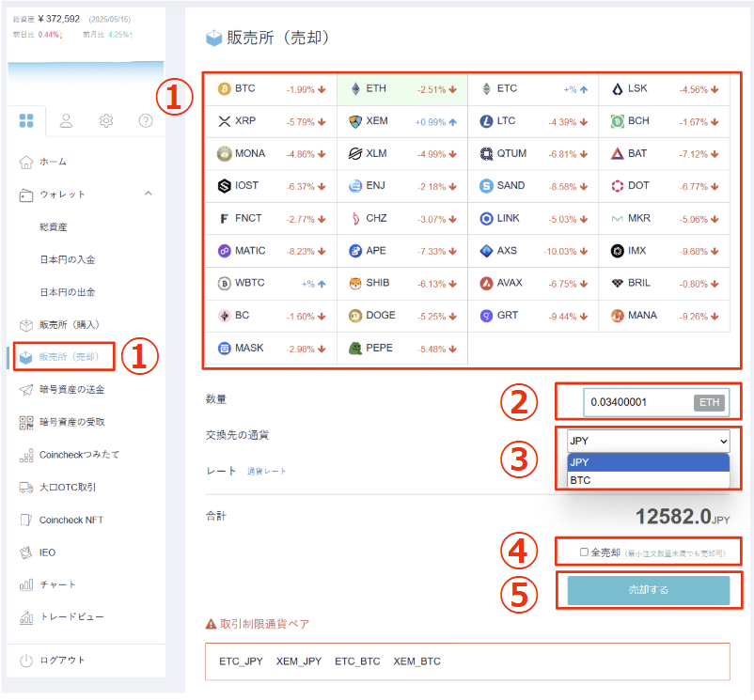This screenshot has height=700, width=754.
Task: Select AXS coin tile
Action: (x=533, y=251)
